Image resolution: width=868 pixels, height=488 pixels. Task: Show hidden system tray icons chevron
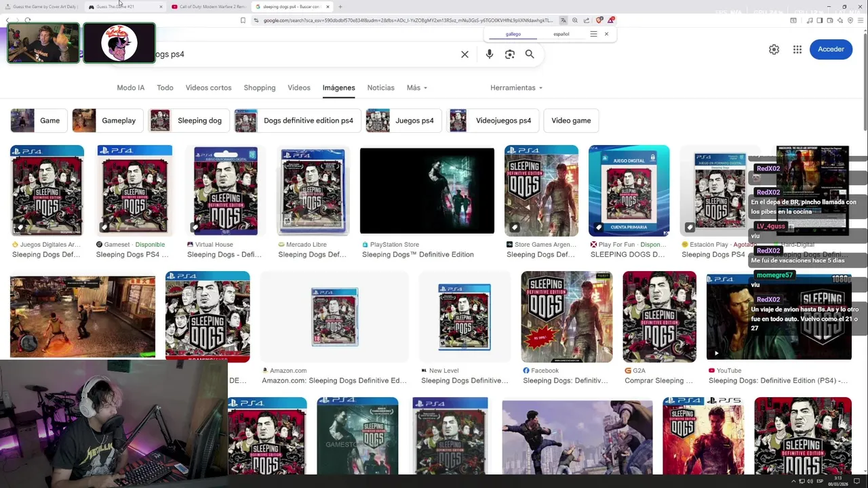coord(793,481)
